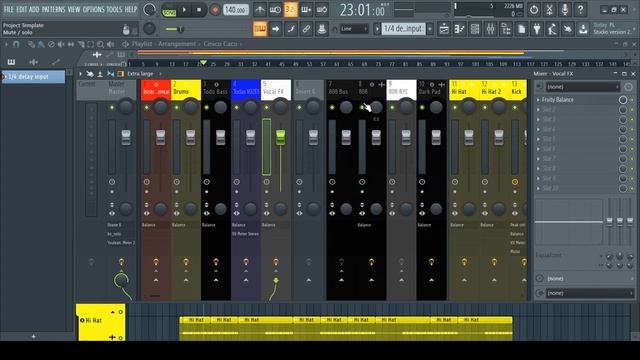Image resolution: width=640 pixels, height=360 pixels.
Task: Open the TOOLS menu
Action: click(114, 9)
